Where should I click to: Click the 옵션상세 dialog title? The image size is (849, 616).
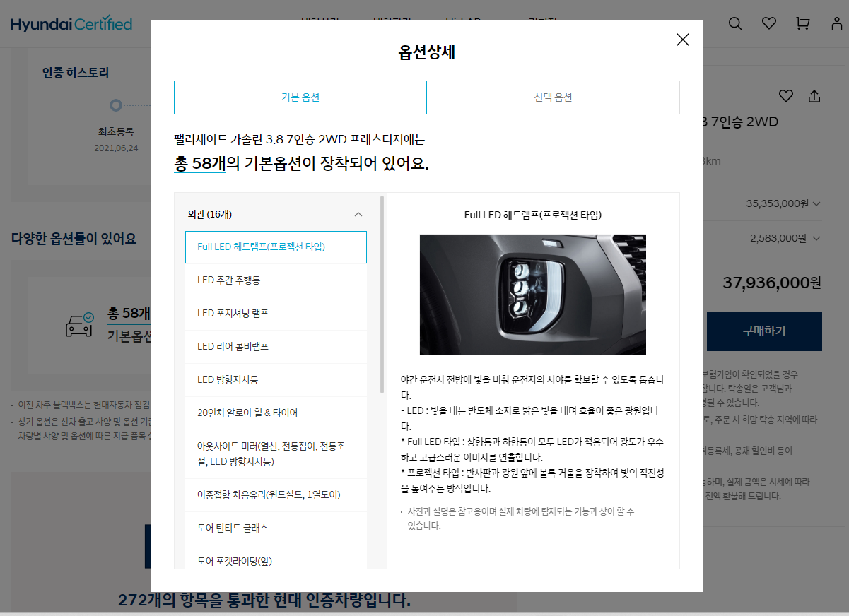click(426, 52)
